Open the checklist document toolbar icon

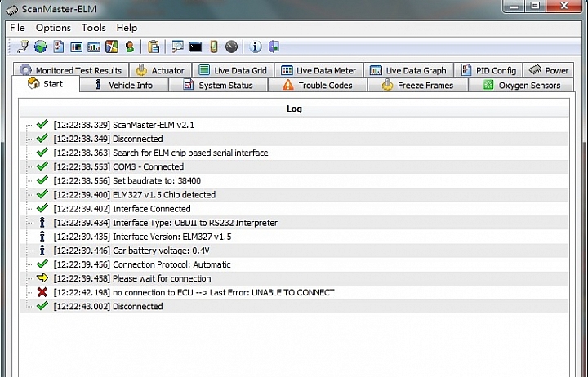pos(59,47)
